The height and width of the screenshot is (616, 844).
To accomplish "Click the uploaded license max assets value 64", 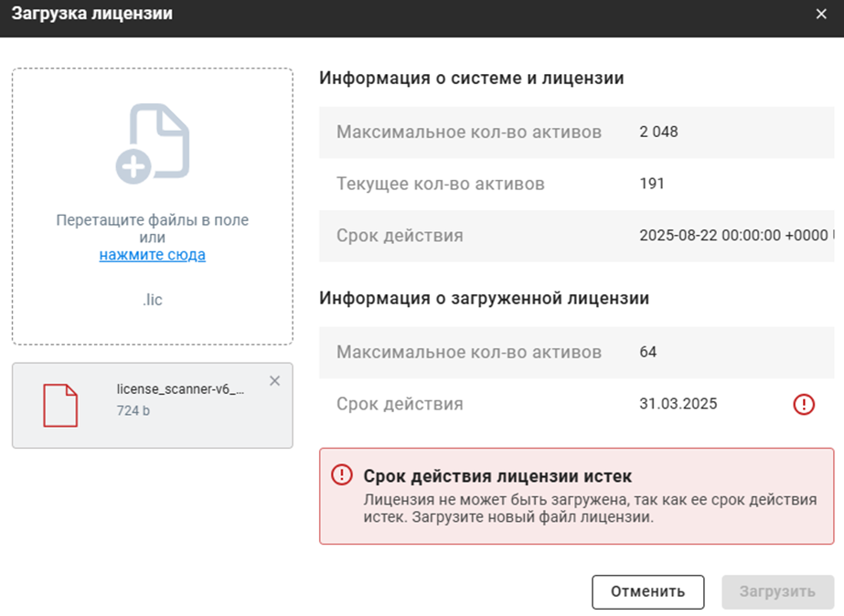I will [x=647, y=352].
